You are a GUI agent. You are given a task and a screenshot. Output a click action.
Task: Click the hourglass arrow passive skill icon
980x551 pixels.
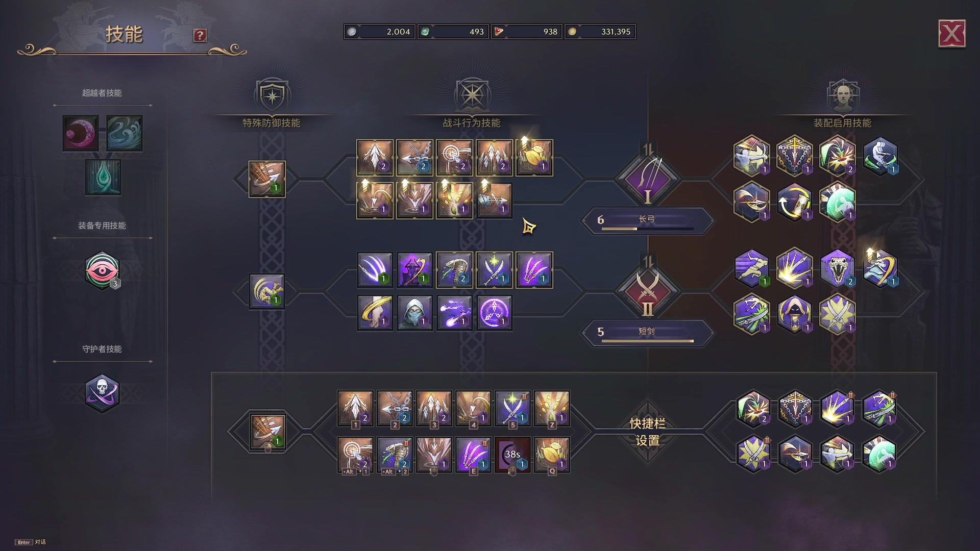[794, 202]
